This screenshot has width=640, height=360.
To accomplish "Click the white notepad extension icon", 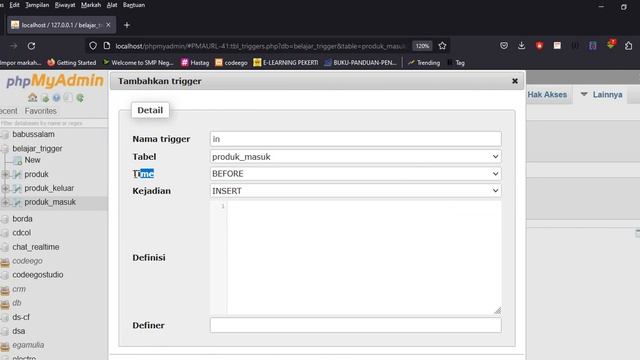I will pos(557,46).
